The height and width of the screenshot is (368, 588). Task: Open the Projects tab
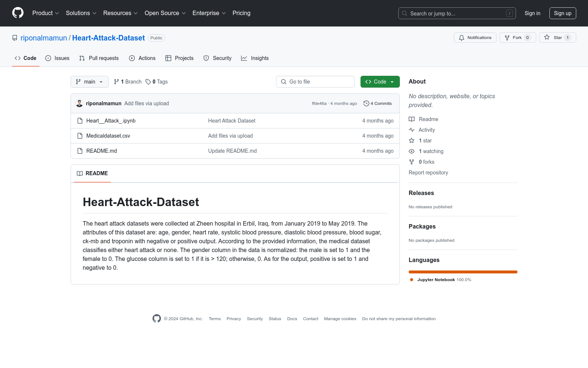[x=179, y=58]
